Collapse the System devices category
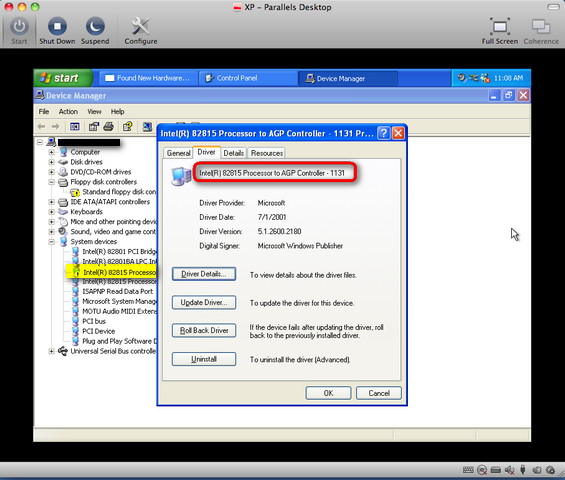Image resolution: width=565 pixels, height=480 pixels. coord(52,241)
